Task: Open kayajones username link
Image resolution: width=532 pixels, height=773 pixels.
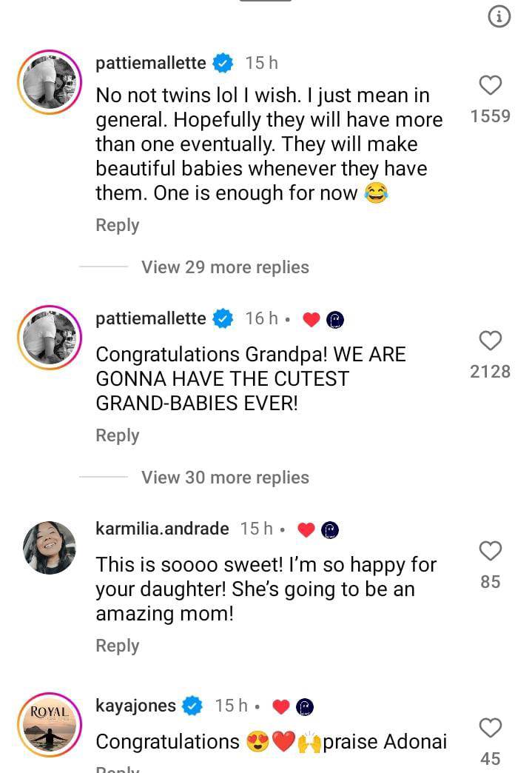Action: click(x=136, y=706)
